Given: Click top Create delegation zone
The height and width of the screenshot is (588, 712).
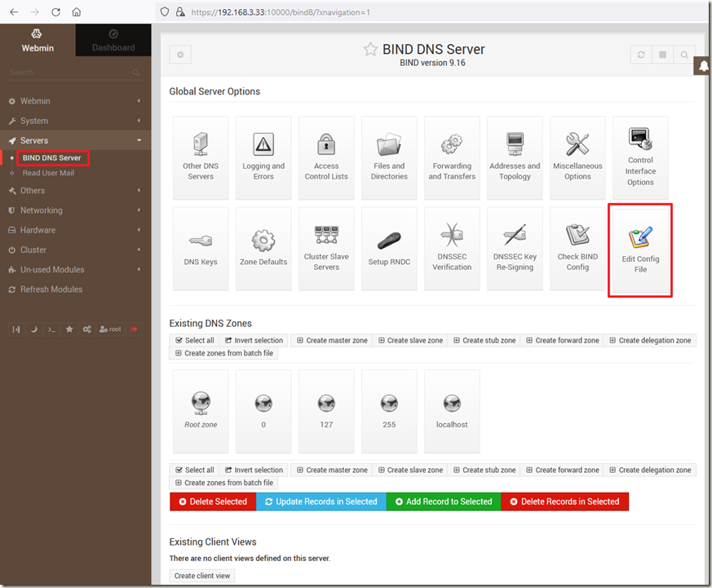Looking at the screenshot, I should click(x=650, y=341).
